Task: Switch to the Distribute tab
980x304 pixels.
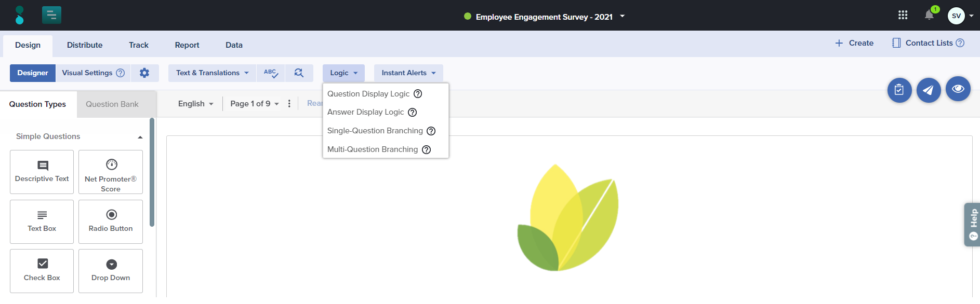Action: tap(85, 45)
